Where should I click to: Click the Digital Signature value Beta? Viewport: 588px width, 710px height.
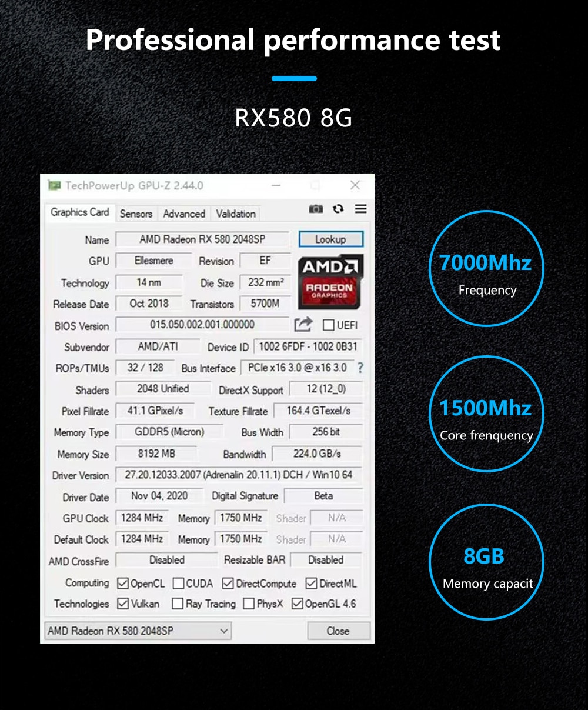(x=323, y=496)
